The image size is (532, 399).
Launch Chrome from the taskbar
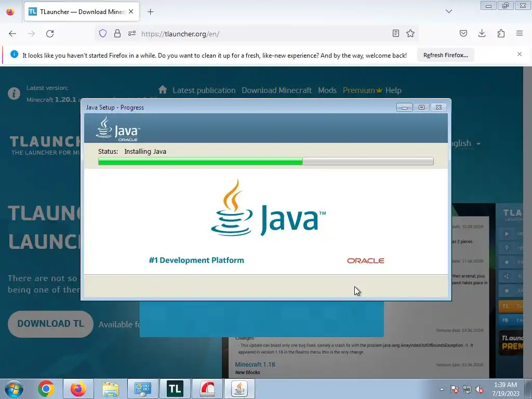tap(46, 389)
